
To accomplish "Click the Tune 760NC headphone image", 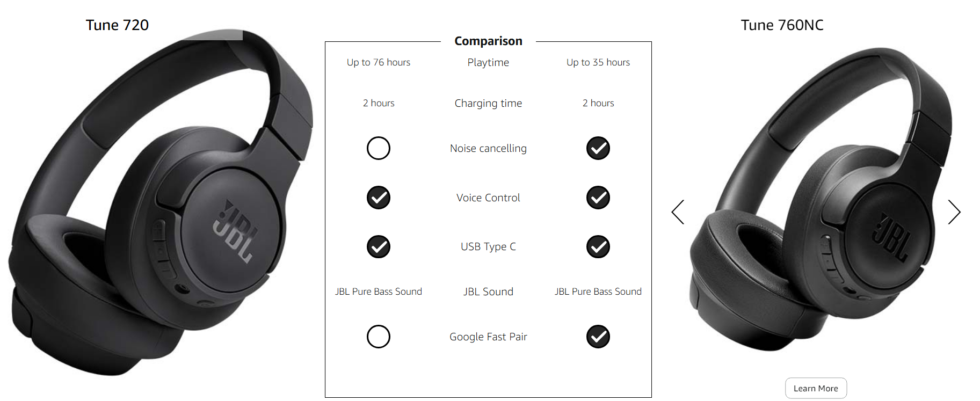I will [x=821, y=200].
